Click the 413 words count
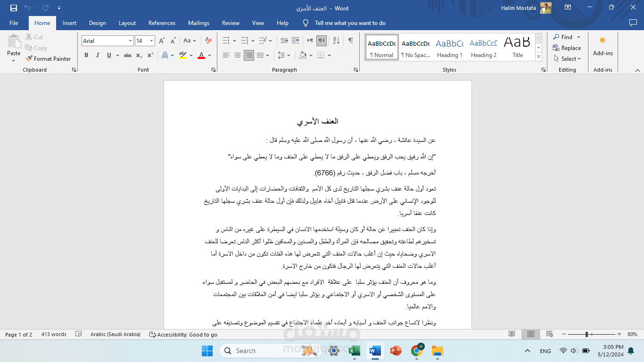The height and width of the screenshot is (362, 644). 54,334
